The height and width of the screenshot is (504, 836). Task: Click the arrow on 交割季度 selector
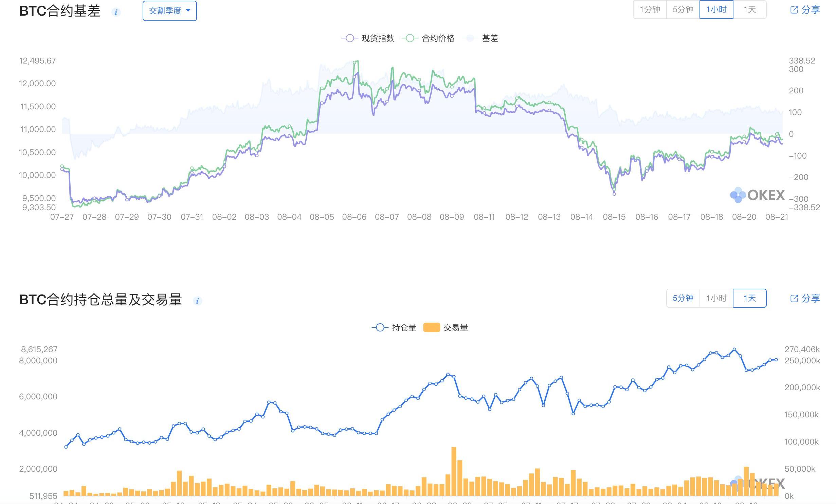pos(188,11)
